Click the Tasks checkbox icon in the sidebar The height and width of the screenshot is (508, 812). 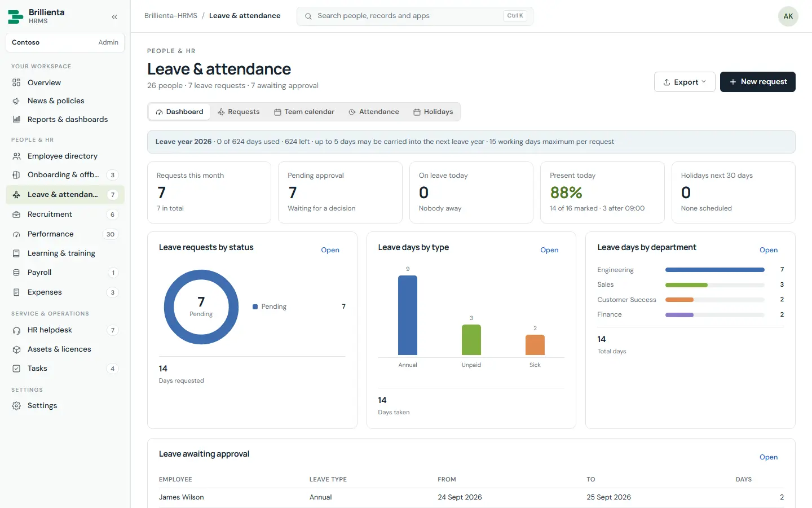16,369
